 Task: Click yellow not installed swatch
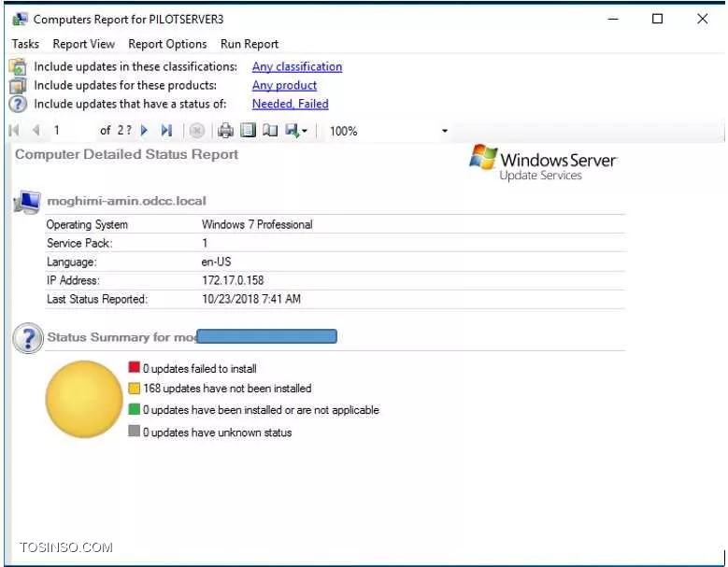[x=135, y=389]
